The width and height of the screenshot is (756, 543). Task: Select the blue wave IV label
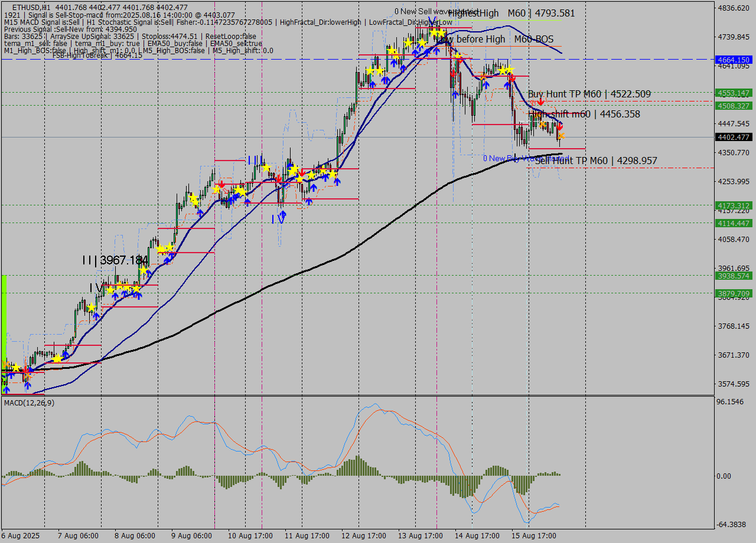(279, 219)
